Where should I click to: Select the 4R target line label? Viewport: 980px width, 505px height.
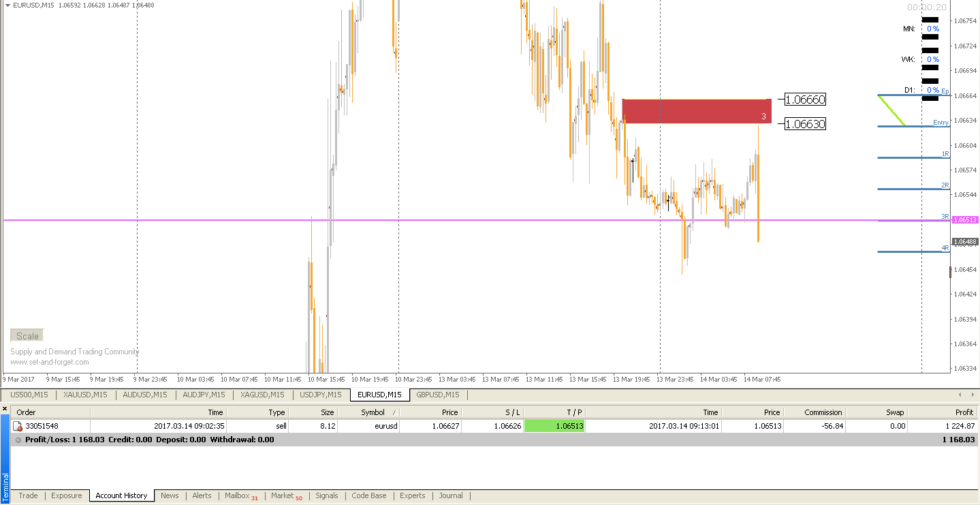(x=945, y=248)
